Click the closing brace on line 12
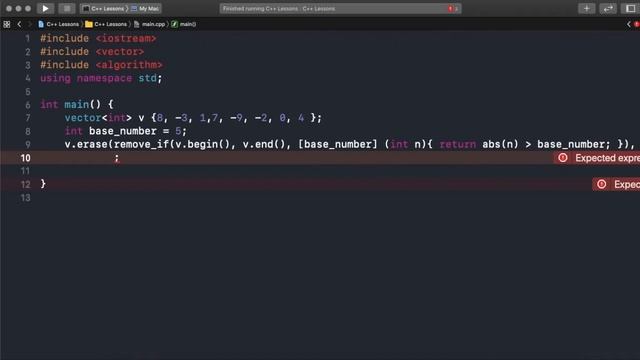Image resolution: width=640 pixels, height=360 pixels. pyautogui.click(x=43, y=184)
